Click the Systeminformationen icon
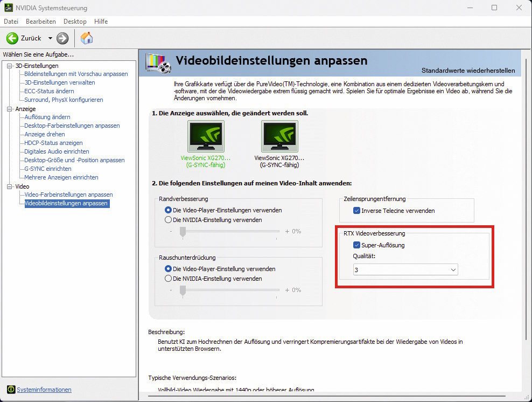This screenshot has width=532, height=402. [x=11, y=390]
